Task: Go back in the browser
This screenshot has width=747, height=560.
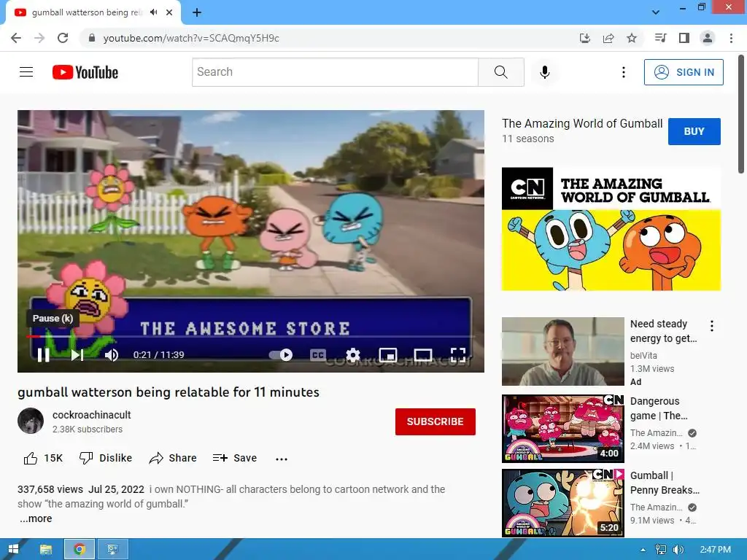Action: (x=16, y=38)
